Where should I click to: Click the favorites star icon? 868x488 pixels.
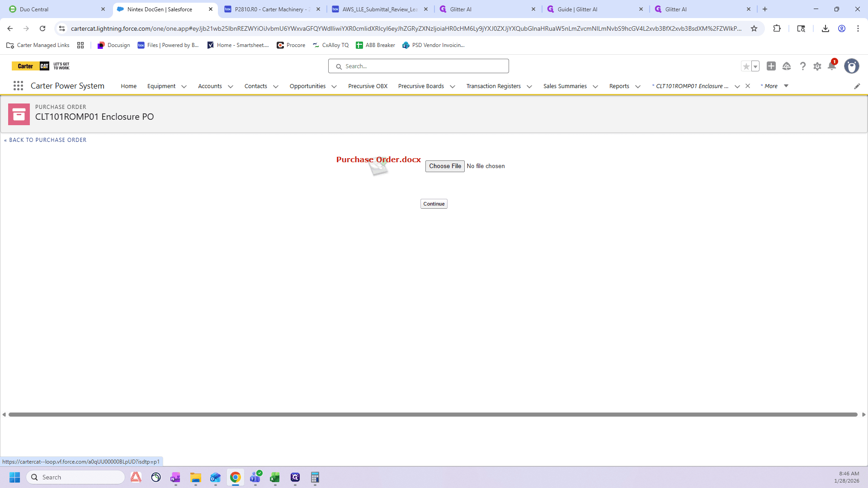point(746,66)
